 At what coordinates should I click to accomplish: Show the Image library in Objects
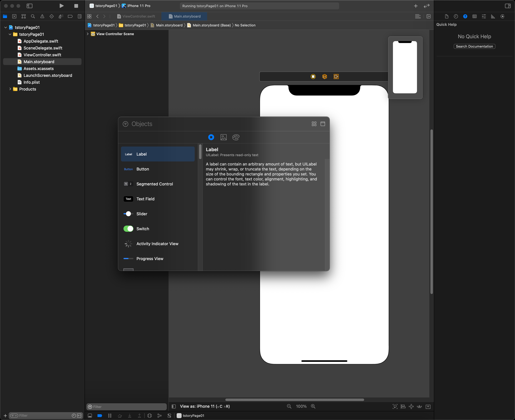(223, 137)
